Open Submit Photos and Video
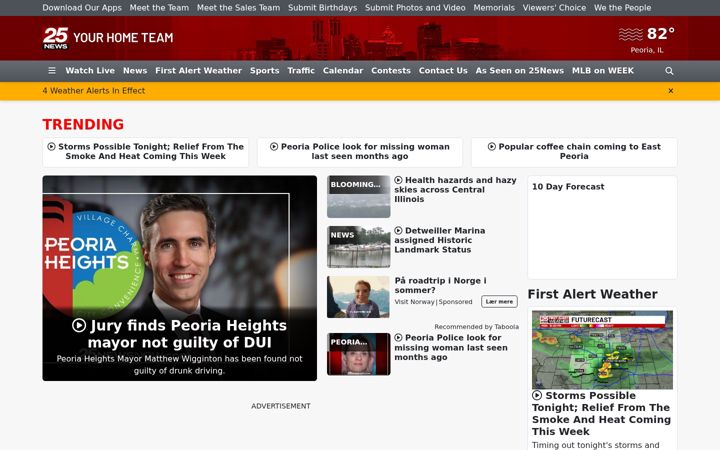Image resolution: width=720 pixels, height=450 pixels. point(415,8)
